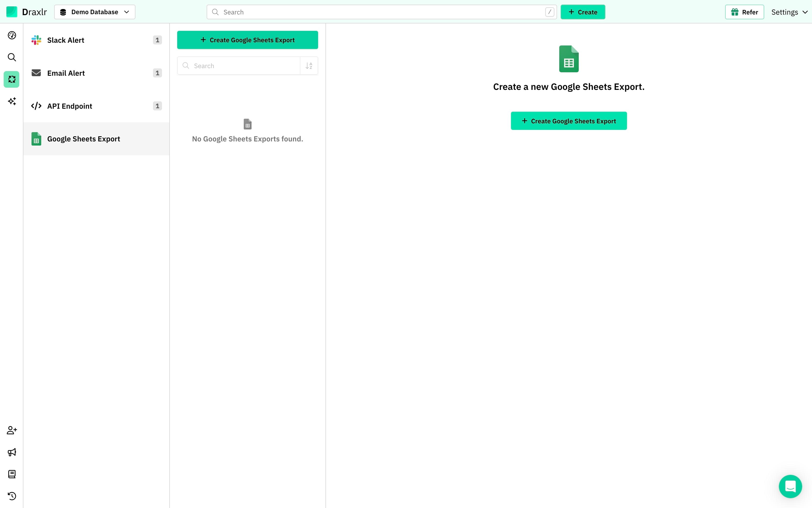This screenshot has height=508, width=812.
Task: Open the dashboard gauge icon in sidebar
Action: click(x=12, y=35)
